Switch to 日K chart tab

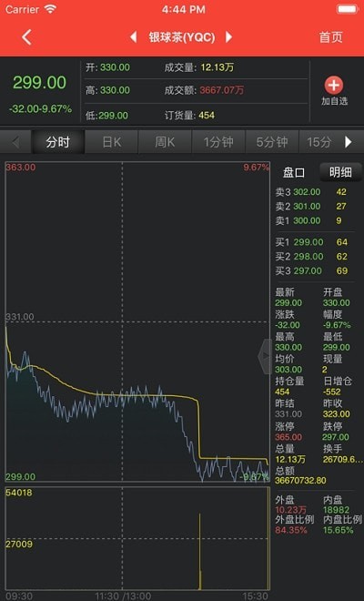tap(112, 142)
